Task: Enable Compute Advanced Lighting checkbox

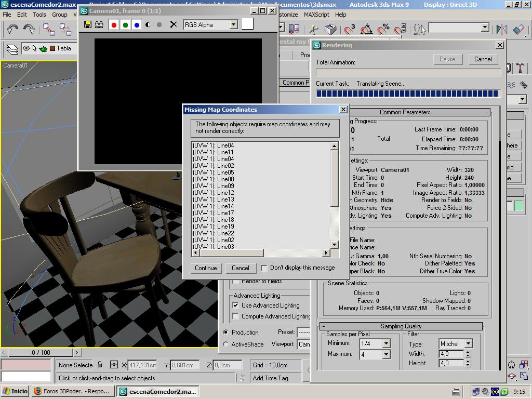Action: [x=235, y=316]
